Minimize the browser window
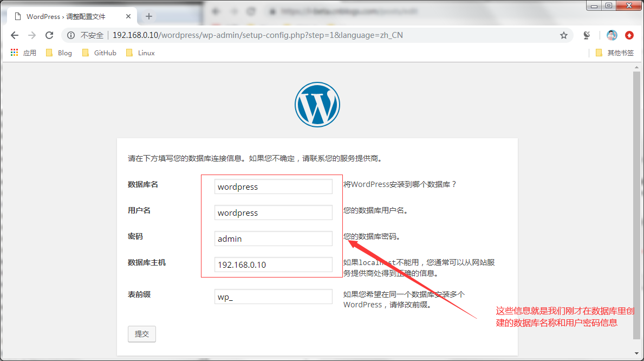 point(594,6)
